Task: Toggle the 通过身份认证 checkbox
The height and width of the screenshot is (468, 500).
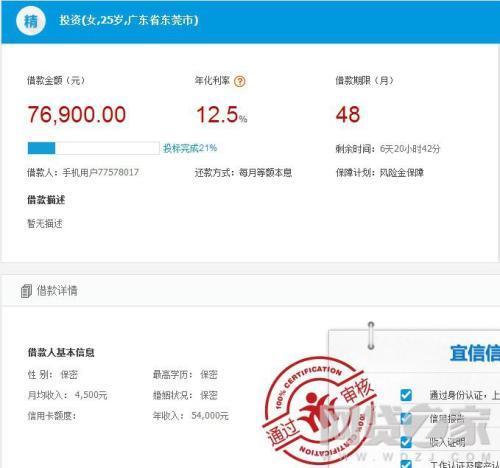Action: 406,395
